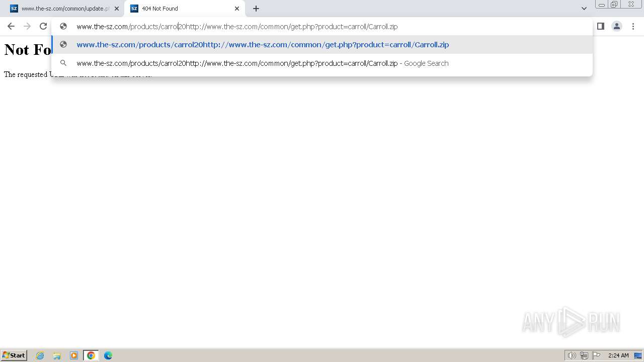Click the SZ favicon on the 404 tab
Image resolution: width=644 pixels, height=362 pixels.
click(x=134, y=9)
